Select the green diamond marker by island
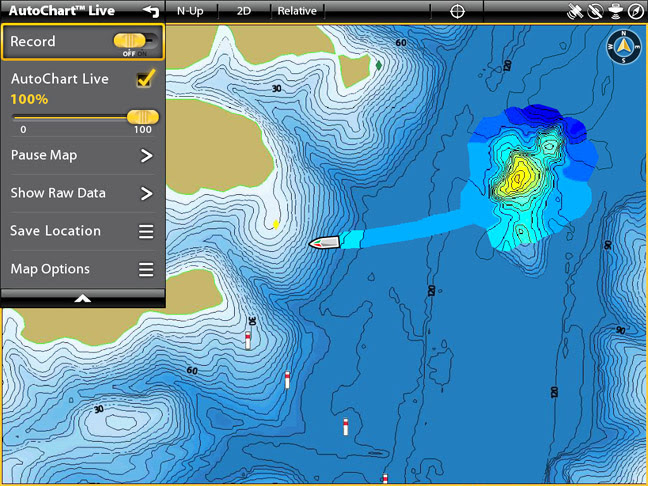Image resolution: width=648 pixels, height=486 pixels. pyautogui.click(x=379, y=65)
